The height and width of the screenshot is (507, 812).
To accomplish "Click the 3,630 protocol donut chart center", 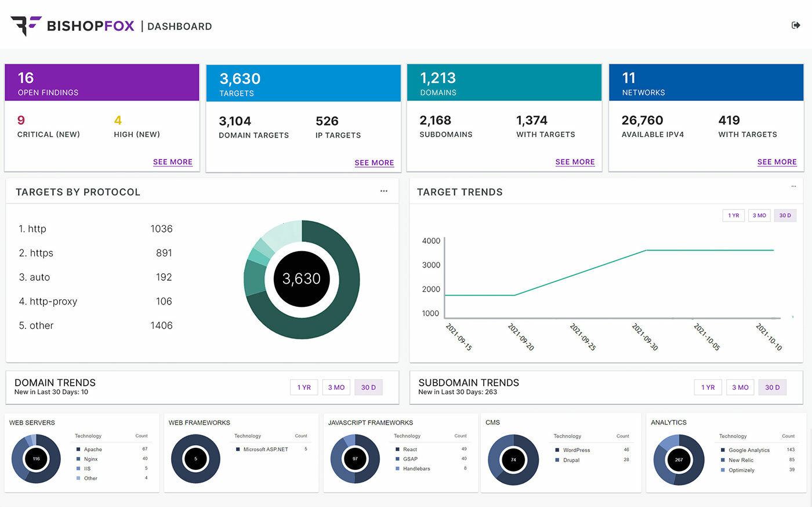I will pos(301,279).
